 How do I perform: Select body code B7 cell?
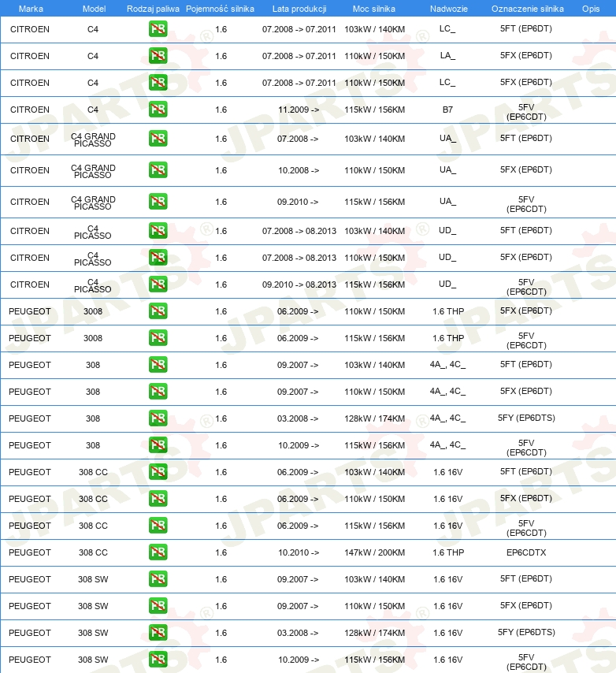(x=447, y=110)
